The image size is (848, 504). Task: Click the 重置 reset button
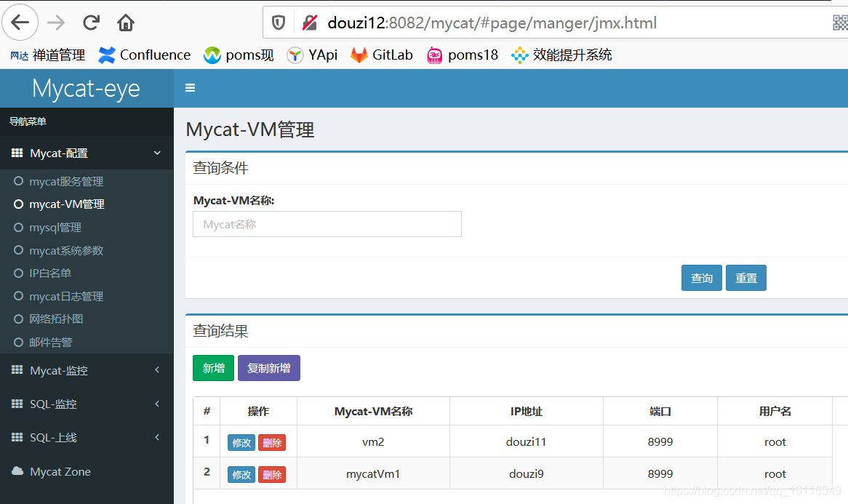tap(745, 278)
